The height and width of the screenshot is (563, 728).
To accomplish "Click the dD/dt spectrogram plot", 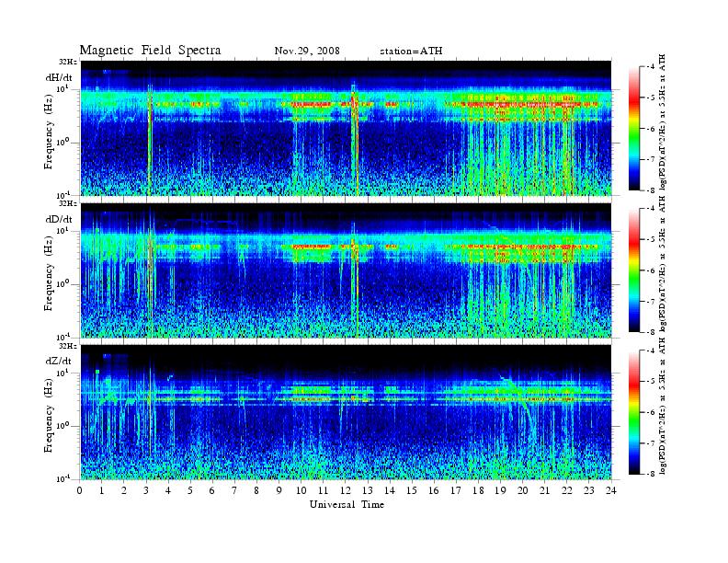I will (x=347, y=270).
